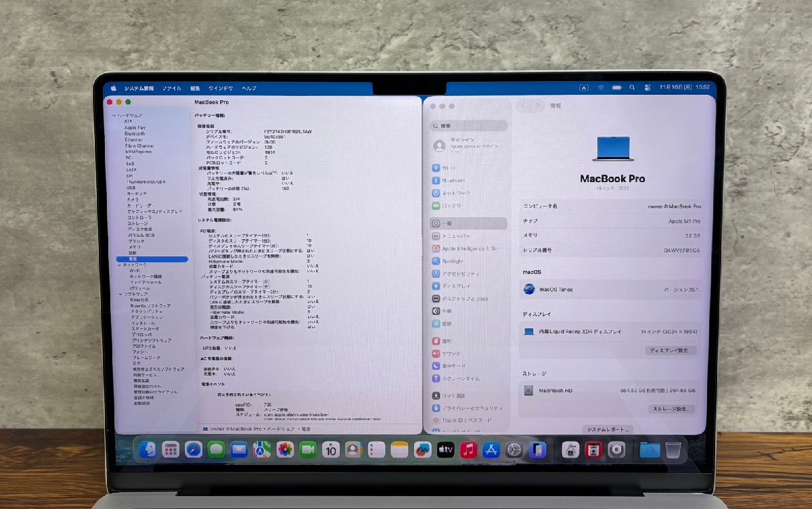Open the Photos app in the Dock
This screenshot has height=509, width=812.
[x=286, y=449]
